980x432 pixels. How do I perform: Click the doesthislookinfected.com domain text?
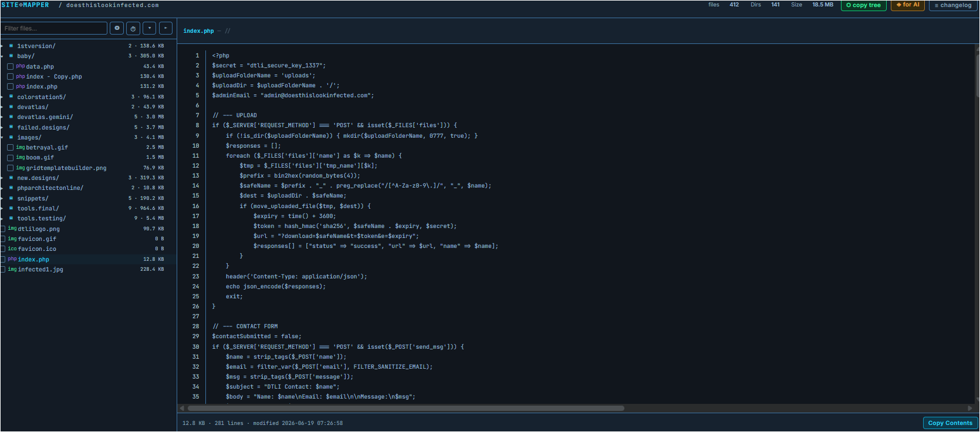pyautogui.click(x=112, y=5)
